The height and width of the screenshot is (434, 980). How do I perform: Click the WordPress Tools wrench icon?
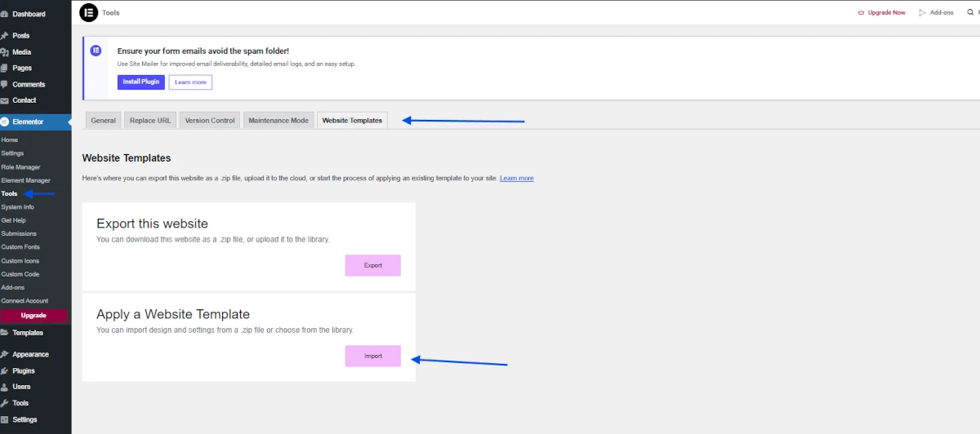coord(5,403)
